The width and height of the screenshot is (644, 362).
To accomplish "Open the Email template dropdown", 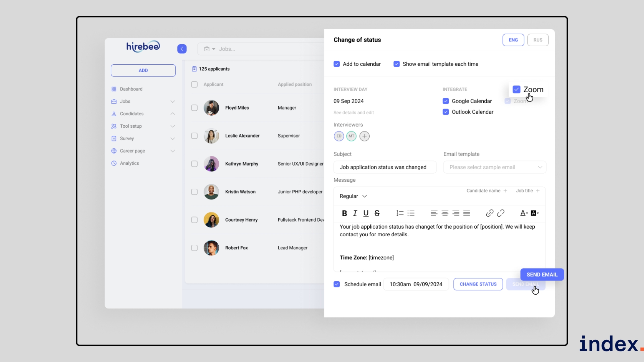I will 495,167.
